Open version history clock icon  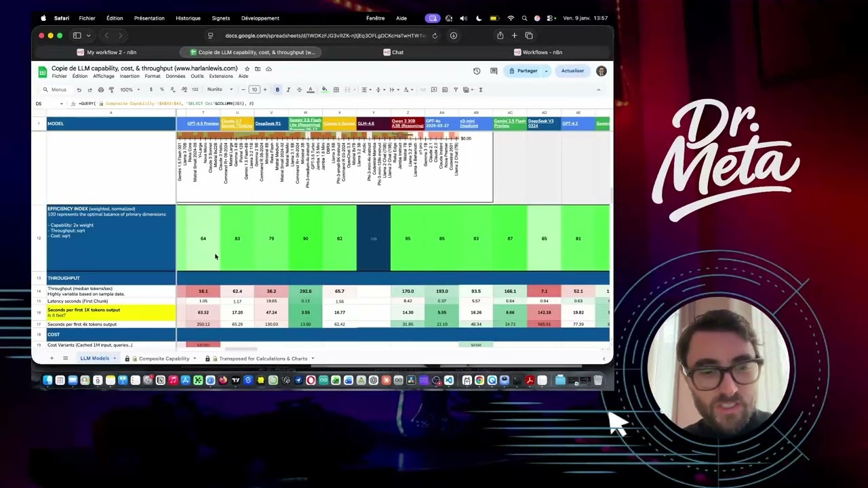coord(477,70)
